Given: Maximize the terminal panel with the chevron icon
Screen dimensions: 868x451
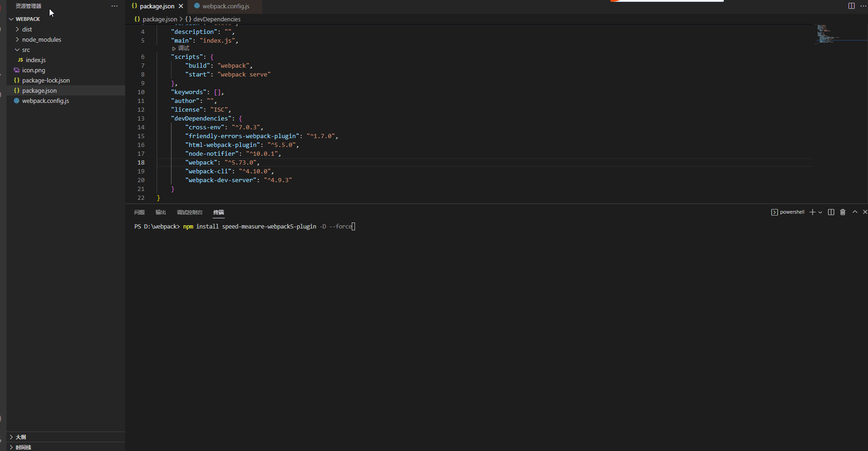Looking at the screenshot, I should pyautogui.click(x=855, y=212).
